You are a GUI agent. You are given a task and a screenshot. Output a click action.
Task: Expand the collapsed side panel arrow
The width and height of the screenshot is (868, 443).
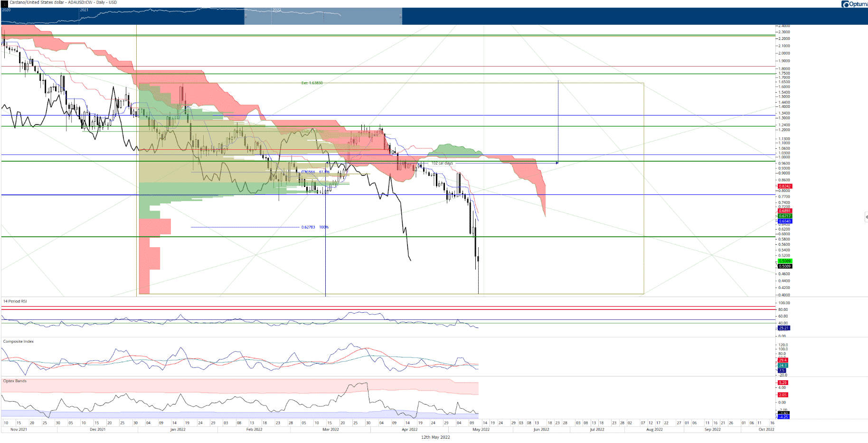pyautogui.click(x=866, y=217)
